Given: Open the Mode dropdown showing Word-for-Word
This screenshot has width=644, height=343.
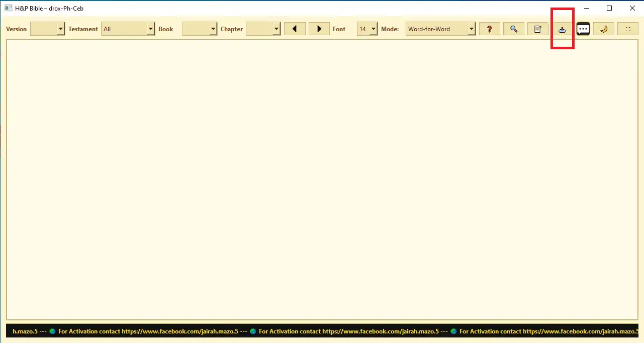Looking at the screenshot, I should point(440,29).
